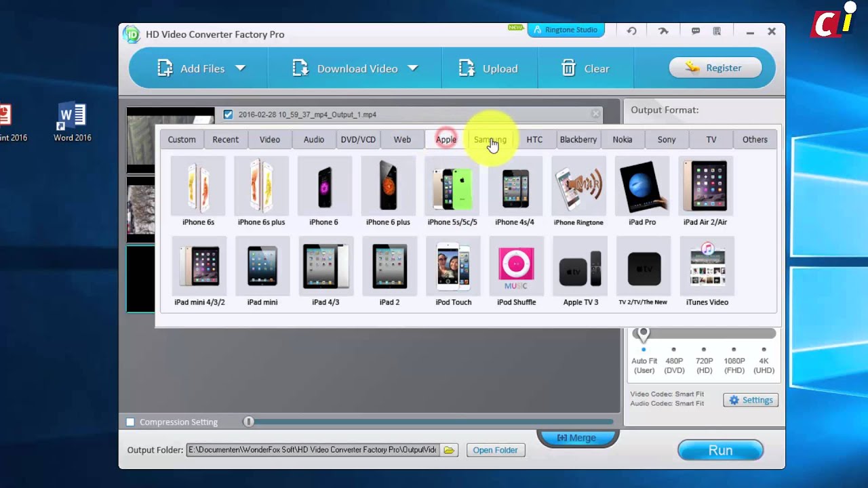This screenshot has height=488, width=868.
Task: Select the iPhone 6s device preset
Action: [x=198, y=192]
